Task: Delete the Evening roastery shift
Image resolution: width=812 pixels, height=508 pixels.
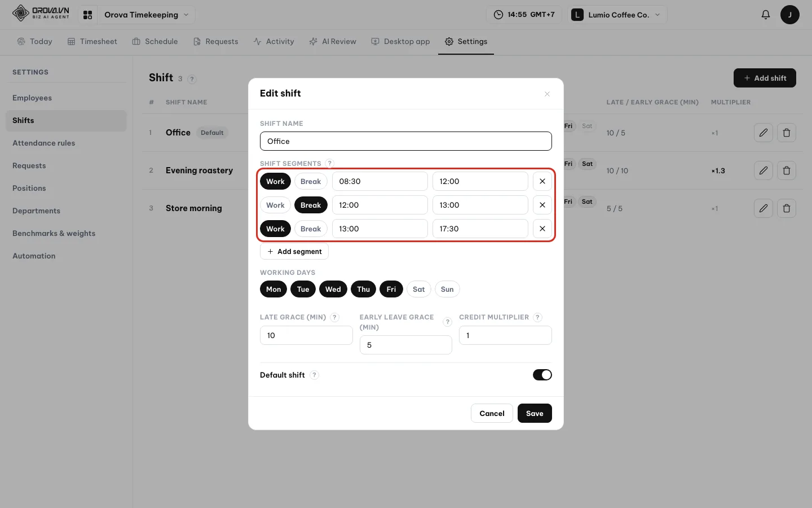Action: click(787, 170)
